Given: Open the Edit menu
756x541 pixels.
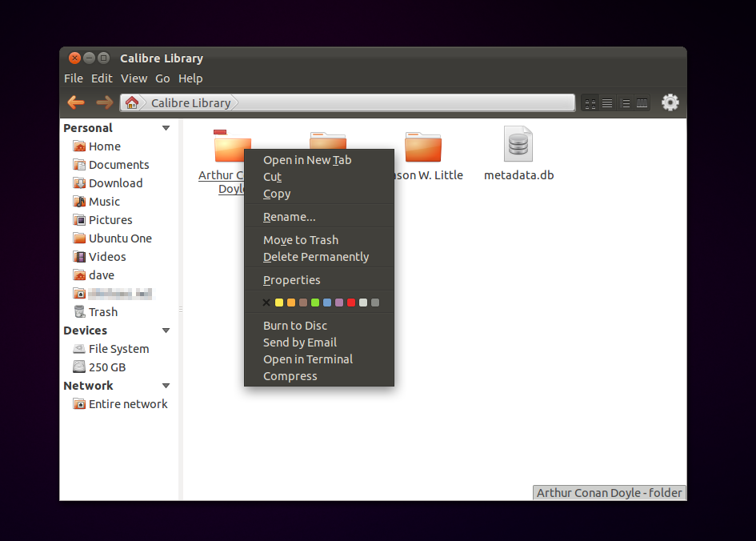Looking at the screenshot, I should (x=102, y=78).
